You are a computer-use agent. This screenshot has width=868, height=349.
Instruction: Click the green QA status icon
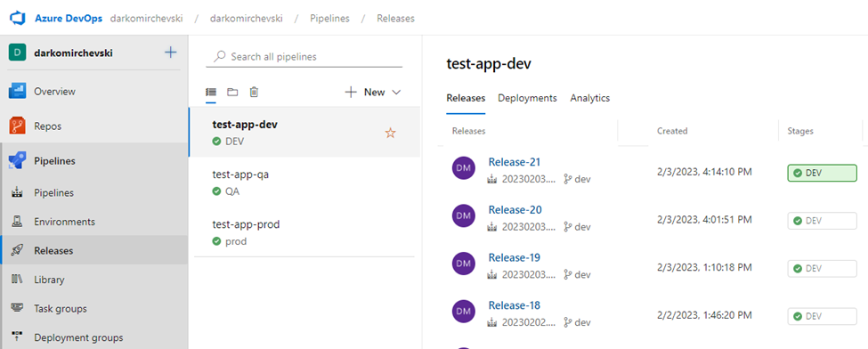(216, 191)
